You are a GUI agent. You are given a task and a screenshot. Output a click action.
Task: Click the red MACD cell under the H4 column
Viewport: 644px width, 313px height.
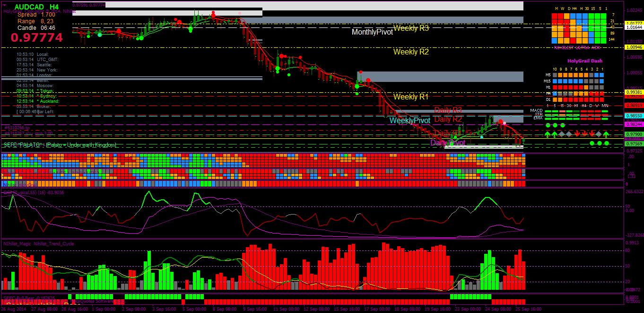coord(583,111)
